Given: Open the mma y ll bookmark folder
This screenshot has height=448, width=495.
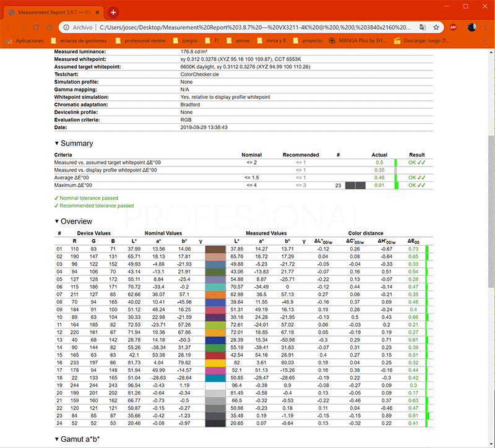Looking at the screenshot, I should tap(272, 41).
